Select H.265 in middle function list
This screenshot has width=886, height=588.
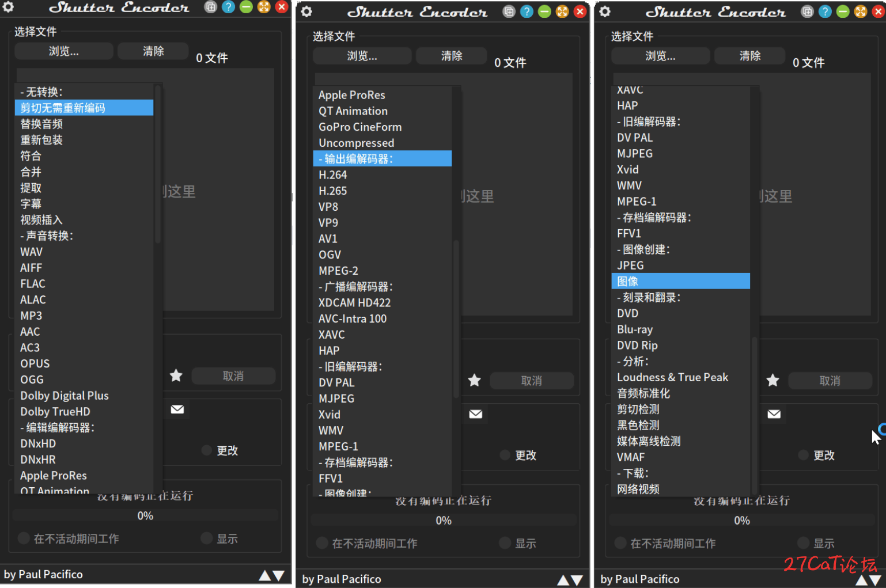[x=383, y=191]
